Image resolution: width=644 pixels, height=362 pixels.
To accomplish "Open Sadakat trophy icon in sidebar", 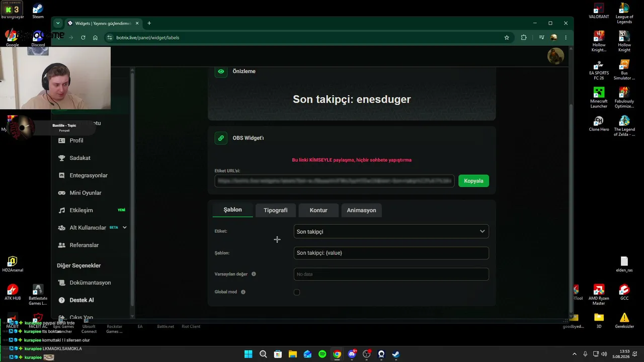I will 62,158.
